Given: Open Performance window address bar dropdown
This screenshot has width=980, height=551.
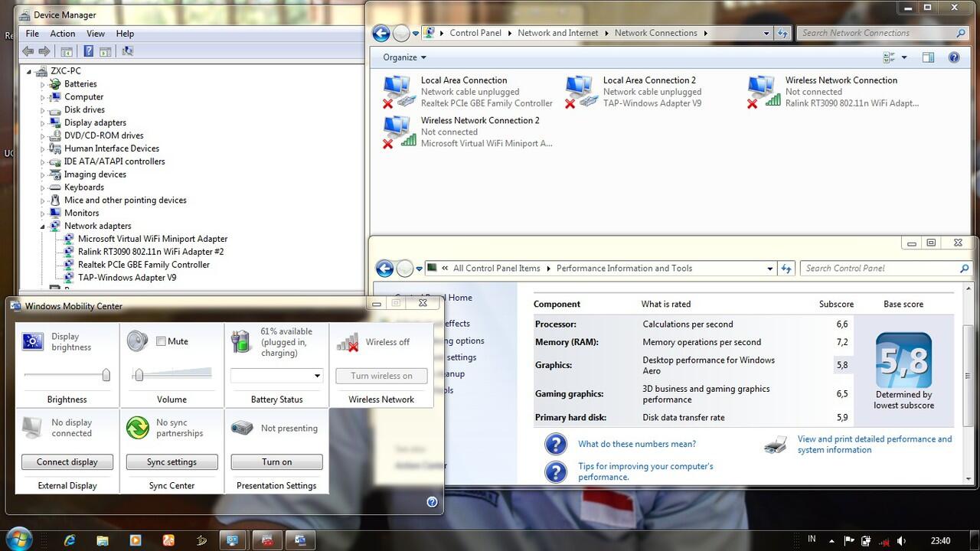Looking at the screenshot, I should 770,269.
